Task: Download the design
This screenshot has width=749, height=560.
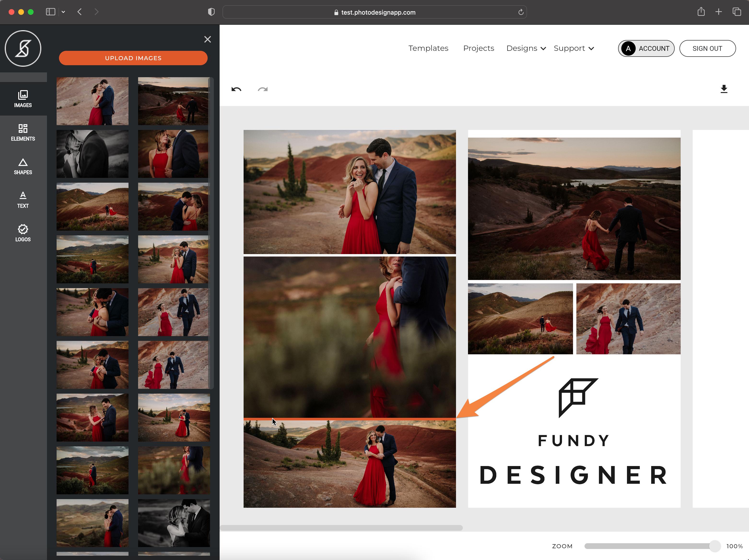Action: coord(724,89)
